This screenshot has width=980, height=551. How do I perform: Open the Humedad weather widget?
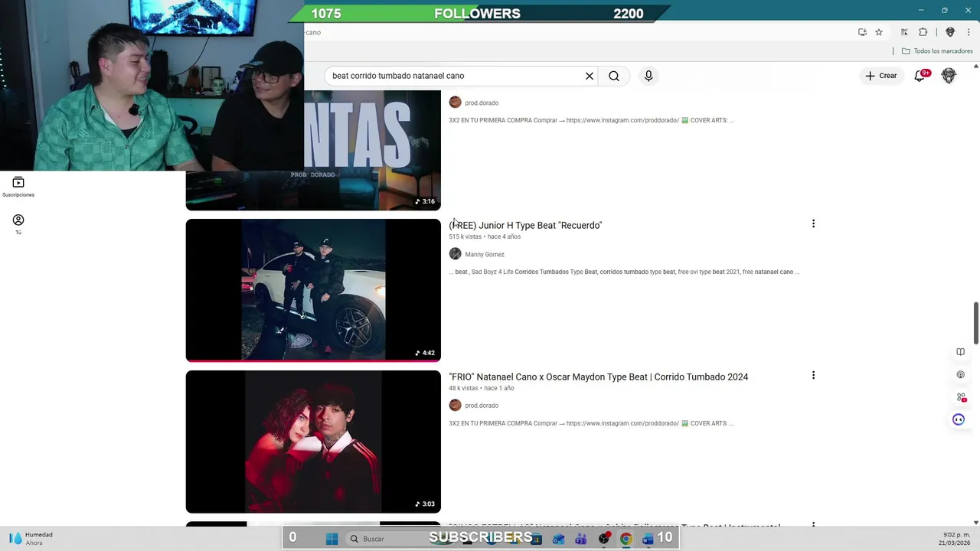31,539
